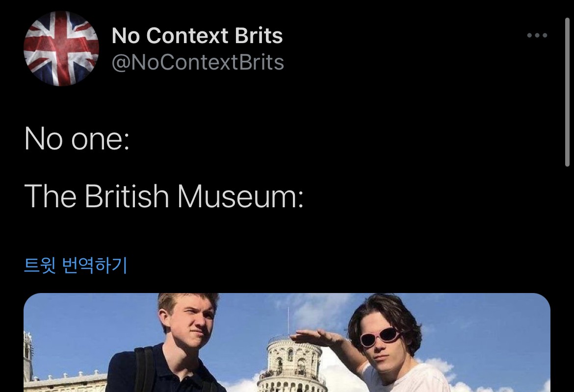Click the Leaning Tower of Pisa in photo
574x392 pixels.
tap(293, 365)
